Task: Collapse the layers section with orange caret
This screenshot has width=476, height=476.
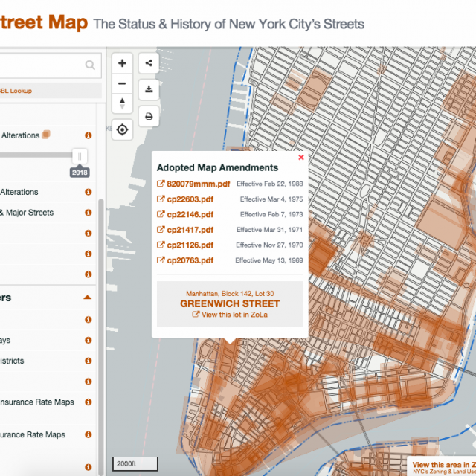Action: (87, 297)
